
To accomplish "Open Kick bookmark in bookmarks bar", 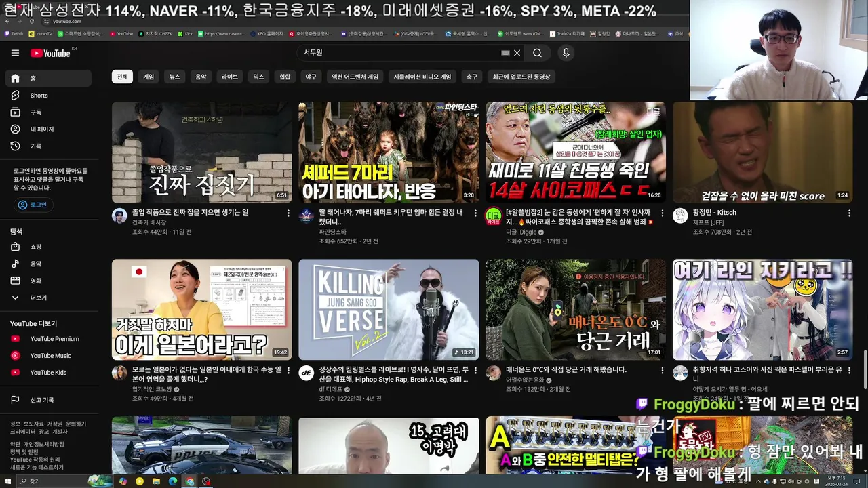I will coord(185,33).
